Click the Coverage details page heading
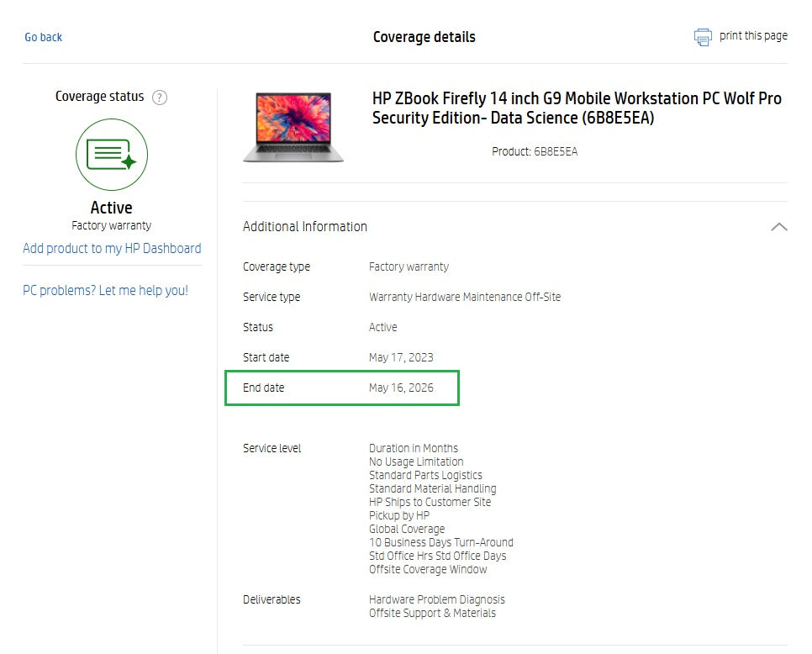The image size is (812, 654). coord(424,37)
